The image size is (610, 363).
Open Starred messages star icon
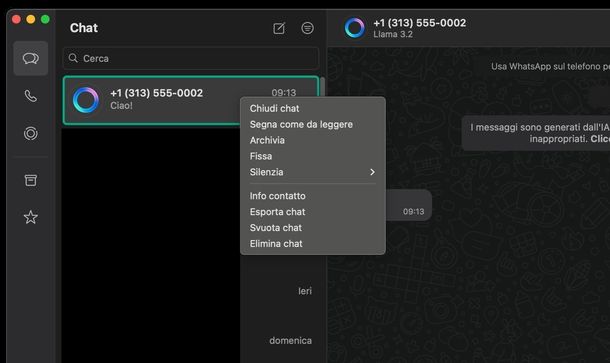click(x=31, y=217)
